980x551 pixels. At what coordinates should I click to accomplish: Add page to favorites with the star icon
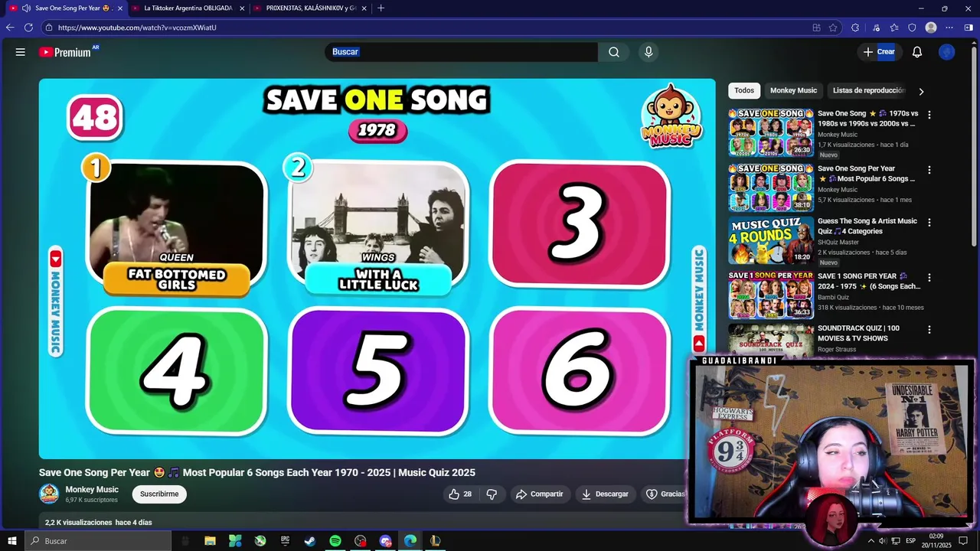click(x=833, y=28)
